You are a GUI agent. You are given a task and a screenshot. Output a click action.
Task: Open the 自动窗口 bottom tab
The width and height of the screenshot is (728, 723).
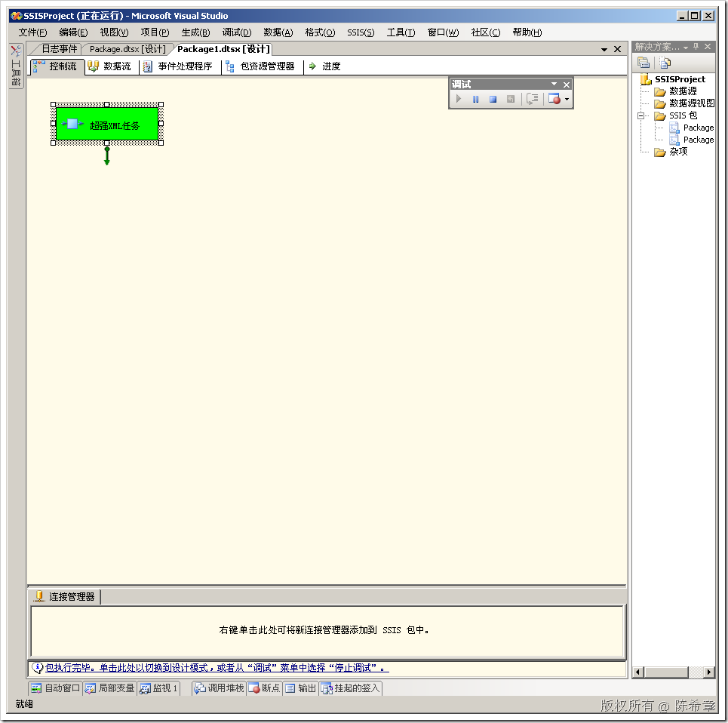coord(56,688)
